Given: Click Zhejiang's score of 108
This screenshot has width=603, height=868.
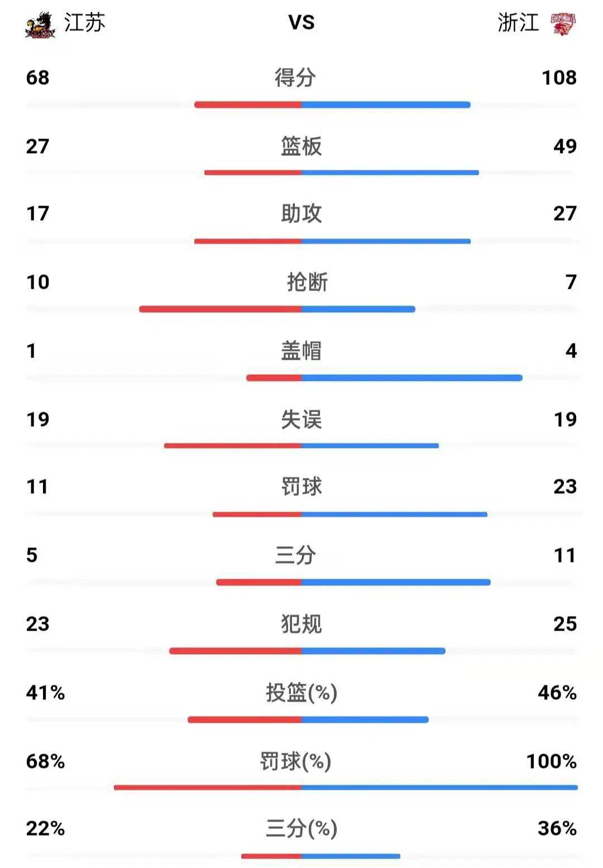Looking at the screenshot, I should tap(559, 78).
